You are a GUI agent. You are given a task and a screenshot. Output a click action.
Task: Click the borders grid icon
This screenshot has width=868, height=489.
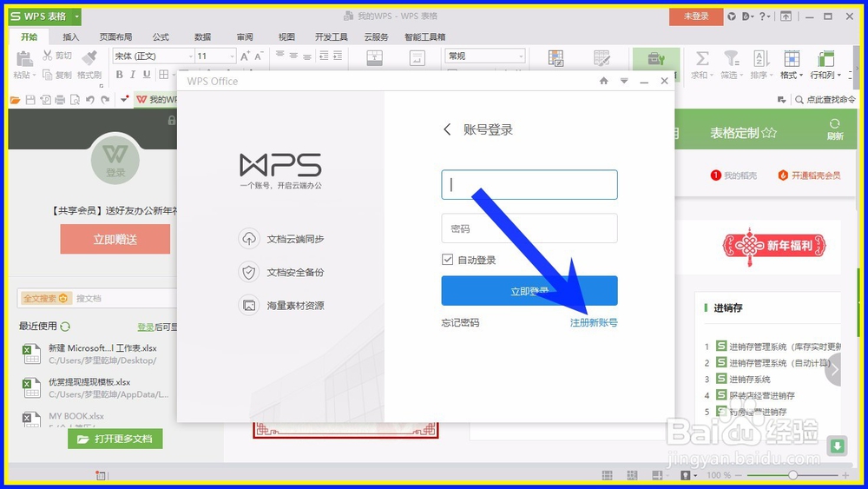[x=164, y=74]
